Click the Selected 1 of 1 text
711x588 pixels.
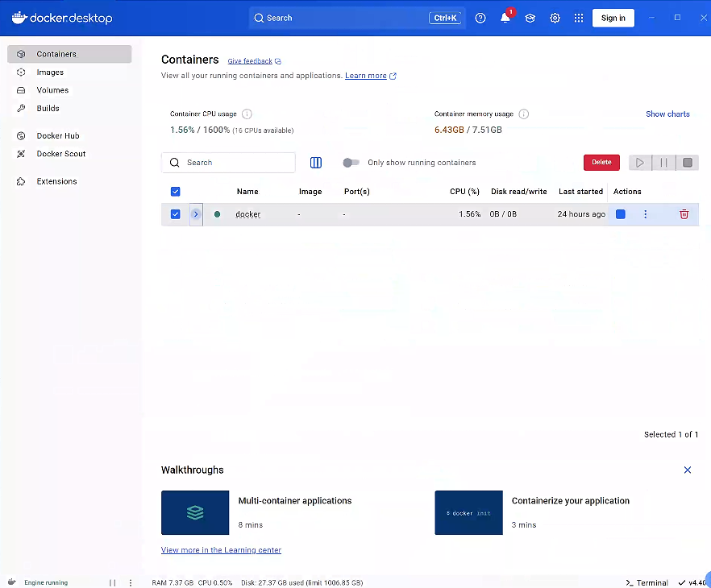coord(671,434)
